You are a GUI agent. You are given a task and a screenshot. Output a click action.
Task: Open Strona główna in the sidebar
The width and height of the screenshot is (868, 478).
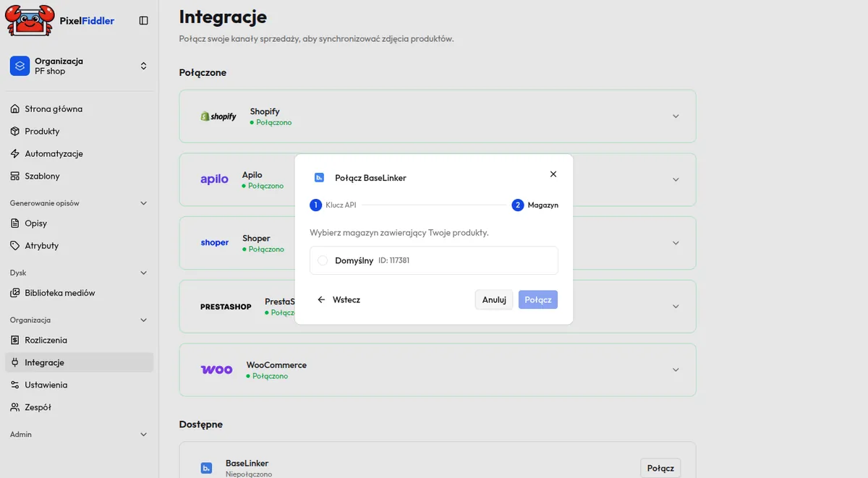point(80,109)
